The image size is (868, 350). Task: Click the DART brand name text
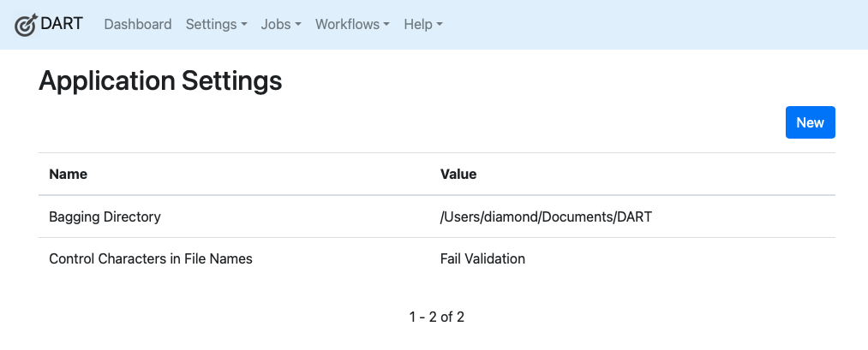tap(62, 24)
